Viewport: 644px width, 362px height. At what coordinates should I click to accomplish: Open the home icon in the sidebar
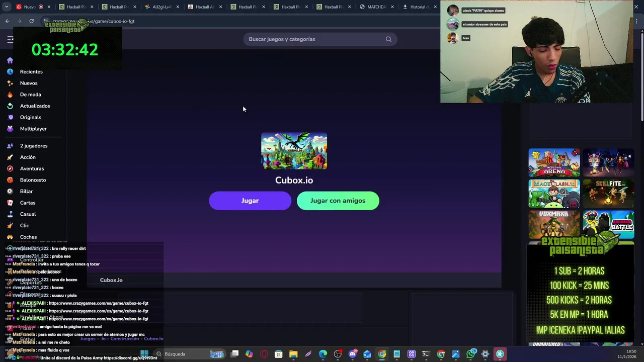[10, 60]
